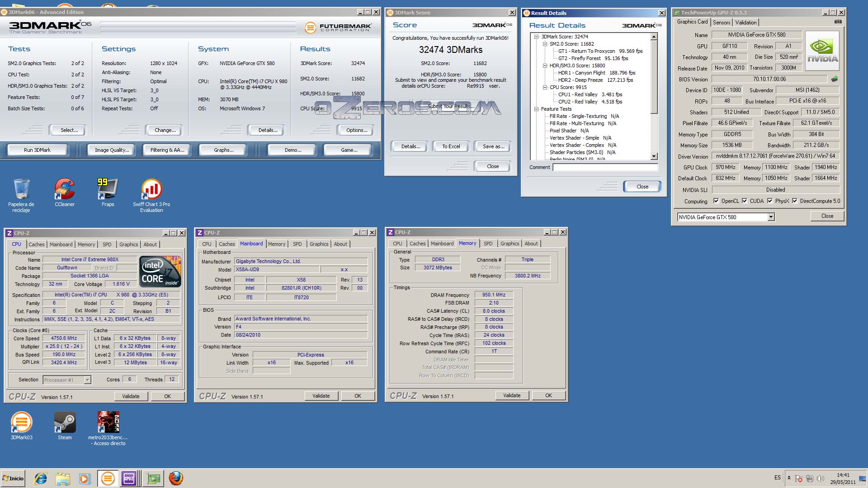Open the 3DMark03 desktop shortcut
Screen dimensions: 868x488
[x=21, y=426]
